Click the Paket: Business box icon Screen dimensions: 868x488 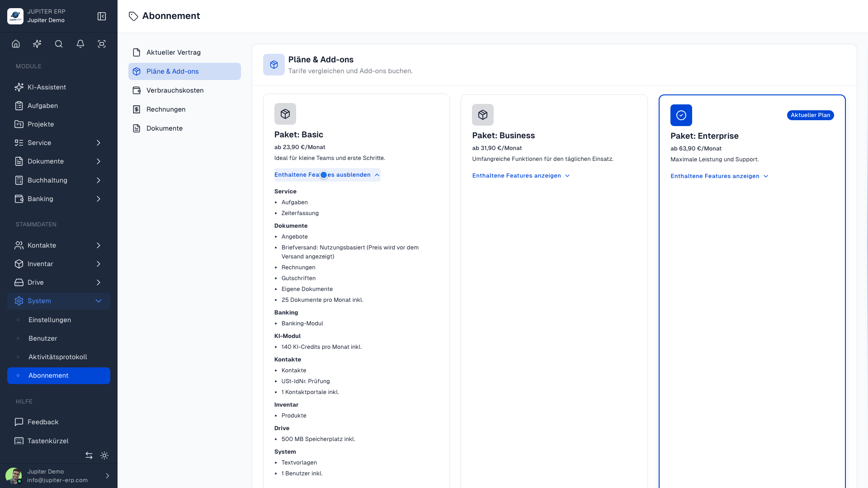[x=483, y=115]
